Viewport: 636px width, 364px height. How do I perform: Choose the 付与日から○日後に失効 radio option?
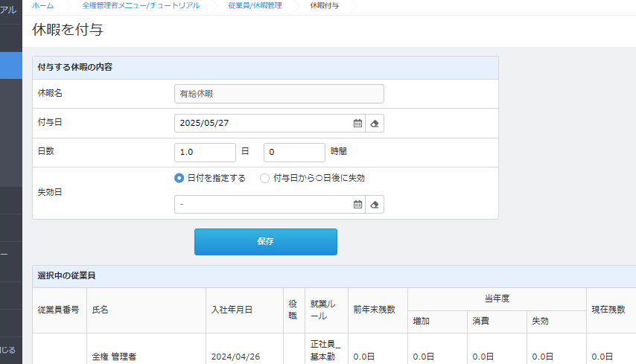[264, 179]
